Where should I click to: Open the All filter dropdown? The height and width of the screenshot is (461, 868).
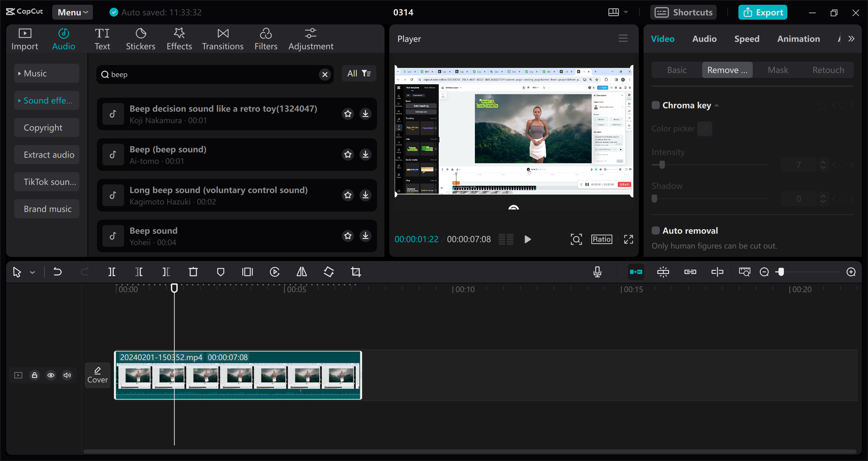[x=359, y=74]
